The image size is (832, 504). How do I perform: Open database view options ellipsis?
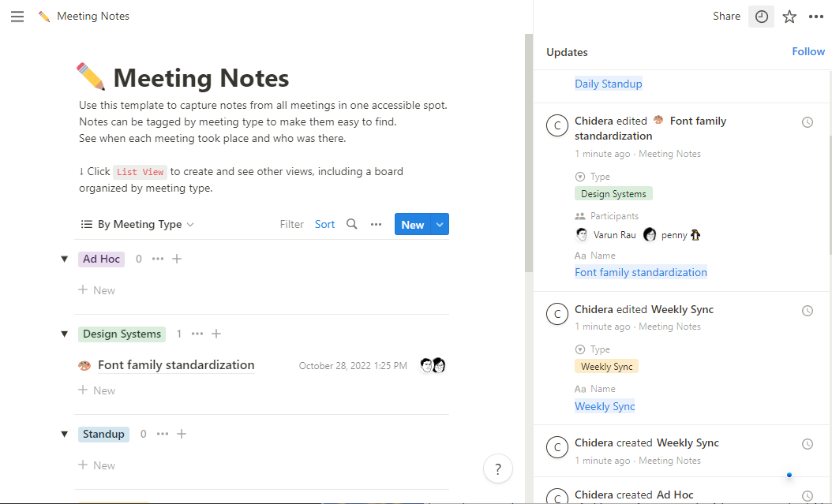click(x=376, y=224)
